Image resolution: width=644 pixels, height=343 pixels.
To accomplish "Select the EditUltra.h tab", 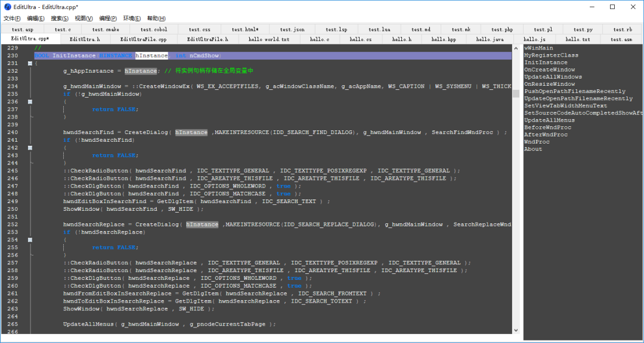I will [x=85, y=39].
